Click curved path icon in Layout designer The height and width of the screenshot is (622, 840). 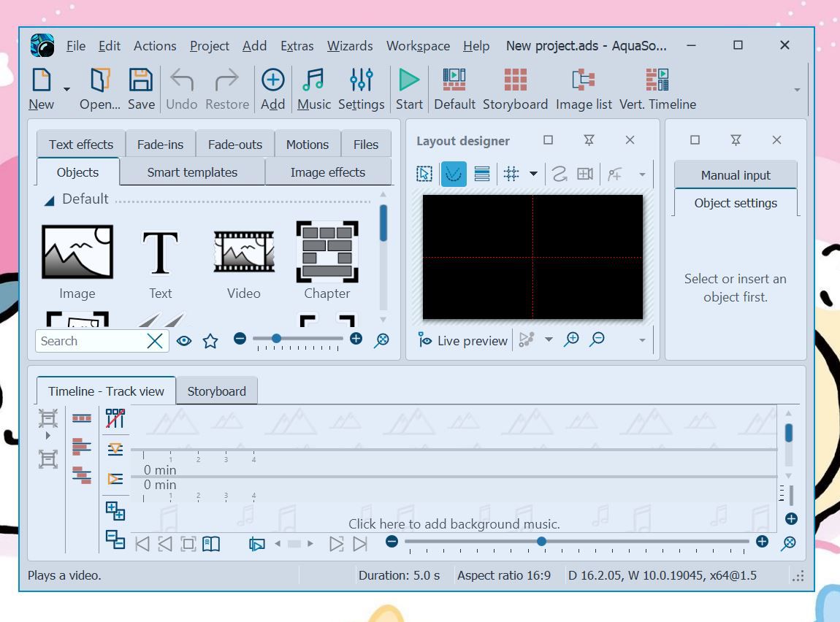560,174
